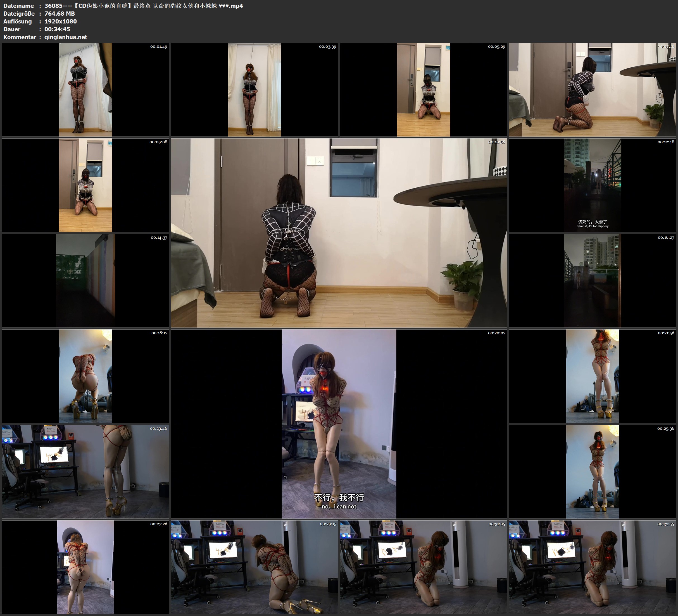The width and height of the screenshot is (678, 616).
Task: Select the thumbnail timestamped 00:09:08
Action: point(85,185)
